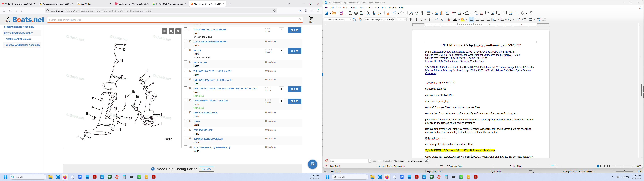Open the Throttle Control Linkage diagram link
644x181 pixels.
coord(18,39)
